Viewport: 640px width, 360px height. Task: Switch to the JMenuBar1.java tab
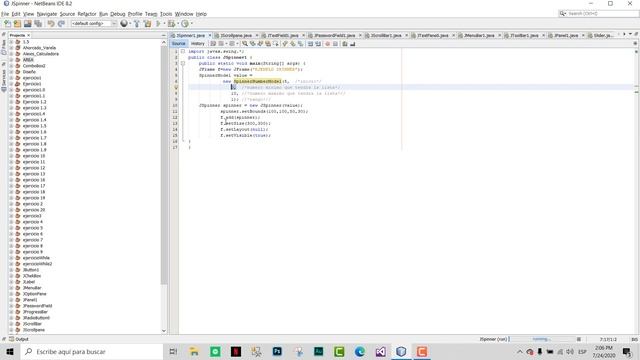tap(479, 36)
